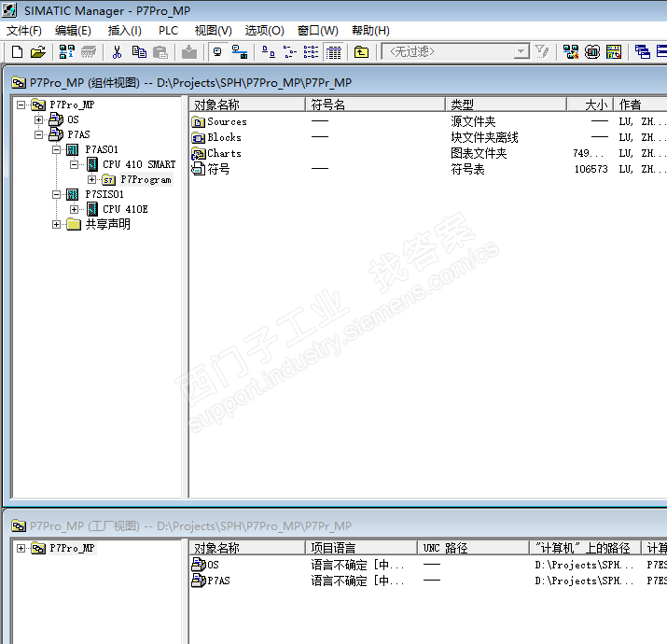The height and width of the screenshot is (644, 667).
Task: Collapse the P7AS tree node
Action: click(x=38, y=134)
